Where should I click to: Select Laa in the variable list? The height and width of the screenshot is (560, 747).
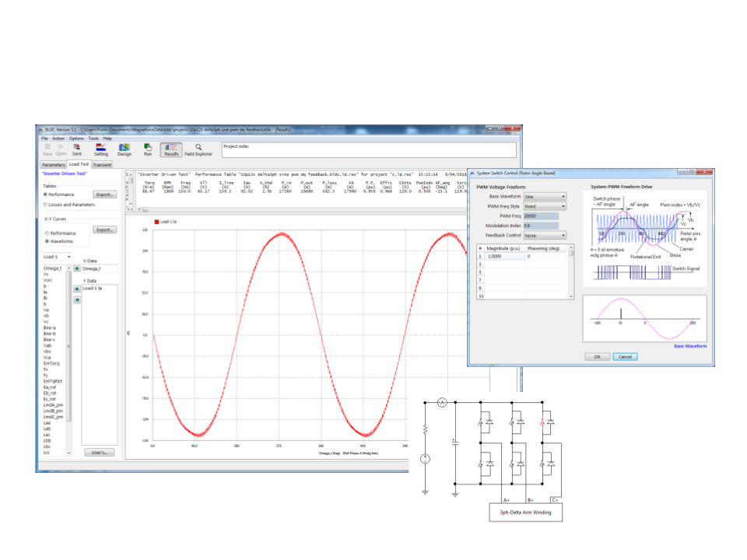(47, 423)
